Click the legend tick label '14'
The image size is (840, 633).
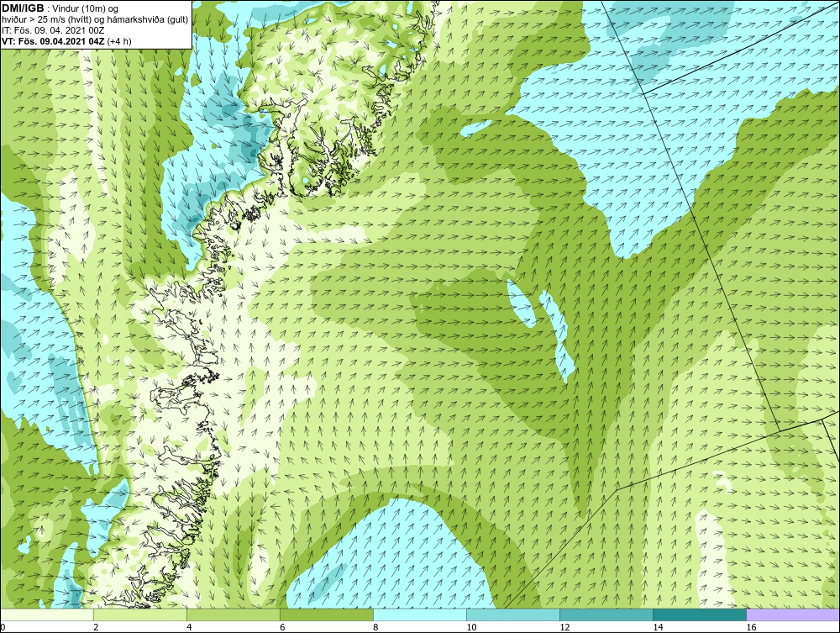[658, 627]
